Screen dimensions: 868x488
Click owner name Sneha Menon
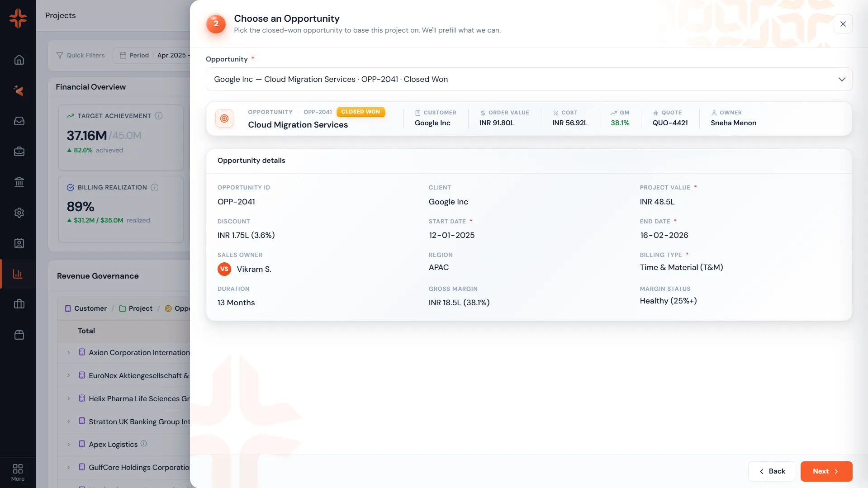[x=733, y=123]
